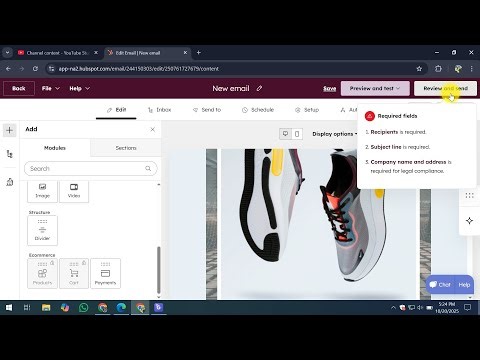Select the Image module tile
This screenshot has width=480, height=360.
coord(42,191)
